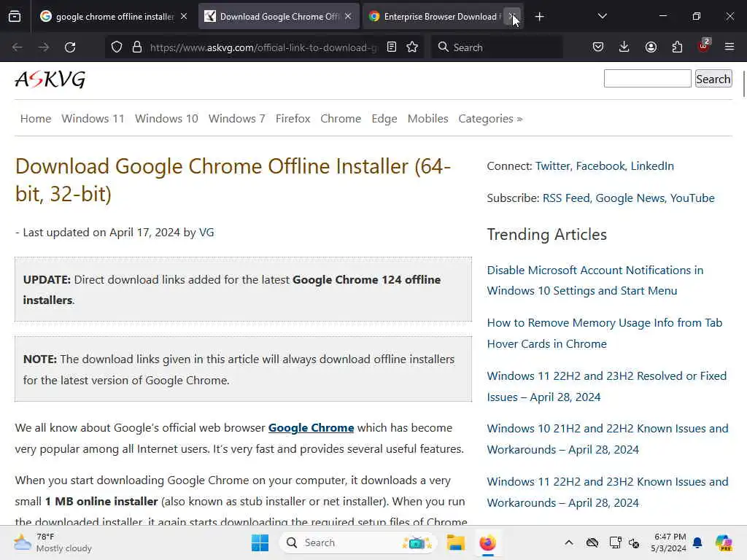This screenshot has width=747, height=560.
Task: Click Firefox icon in taskbar
Action: (487, 542)
